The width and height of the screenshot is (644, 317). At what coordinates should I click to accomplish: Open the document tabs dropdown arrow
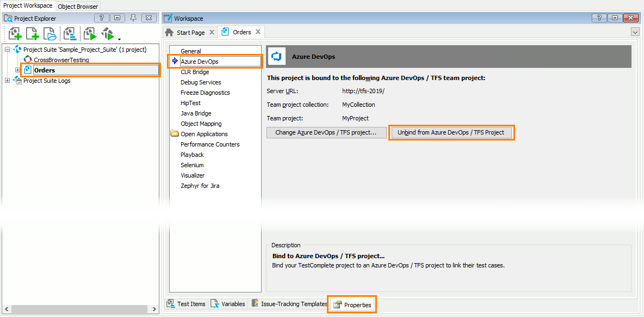(x=635, y=32)
